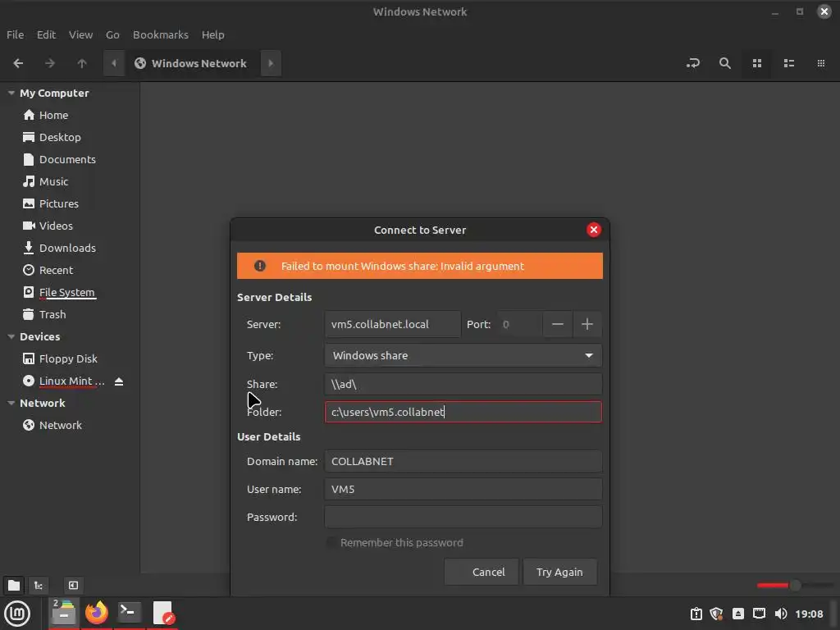
Task: Click the Try Again button
Action: pyautogui.click(x=559, y=572)
